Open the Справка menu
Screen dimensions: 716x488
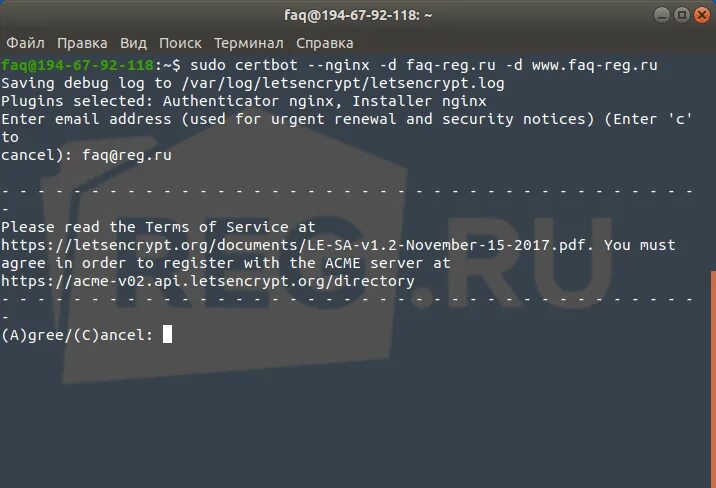tap(325, 43)
